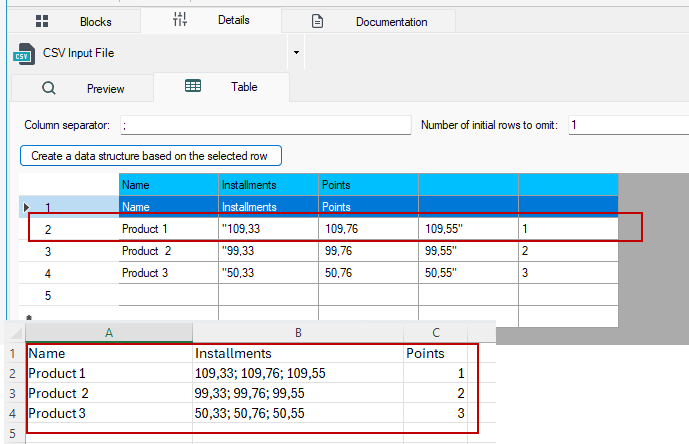
Task: Click the Documentation page icon
Action: pos(317,21)
